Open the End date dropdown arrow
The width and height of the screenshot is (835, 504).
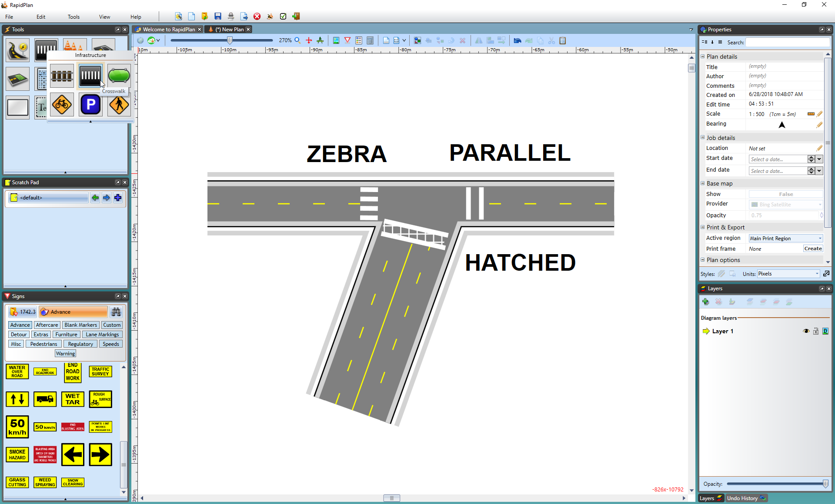click(819, 171)
